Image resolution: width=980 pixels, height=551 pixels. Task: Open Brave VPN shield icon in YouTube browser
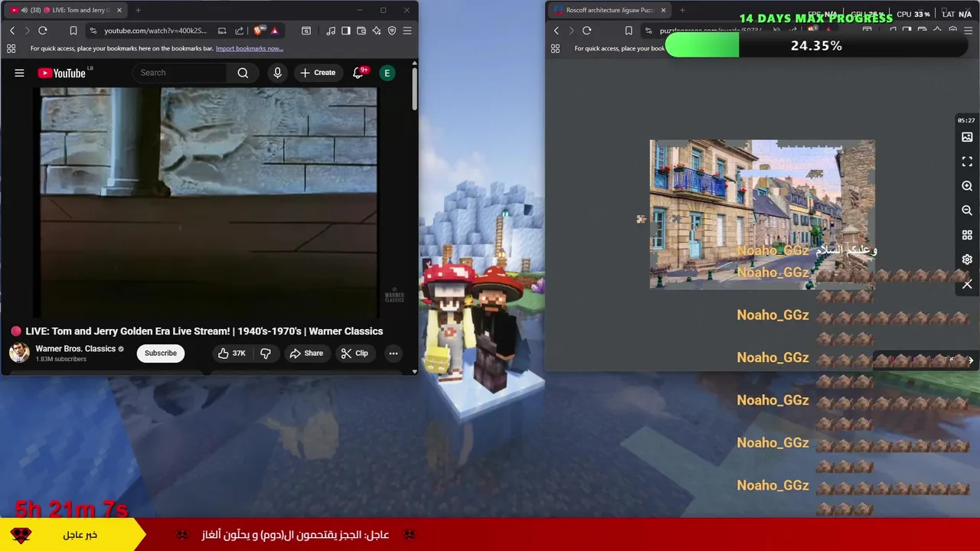click(392, 31)
